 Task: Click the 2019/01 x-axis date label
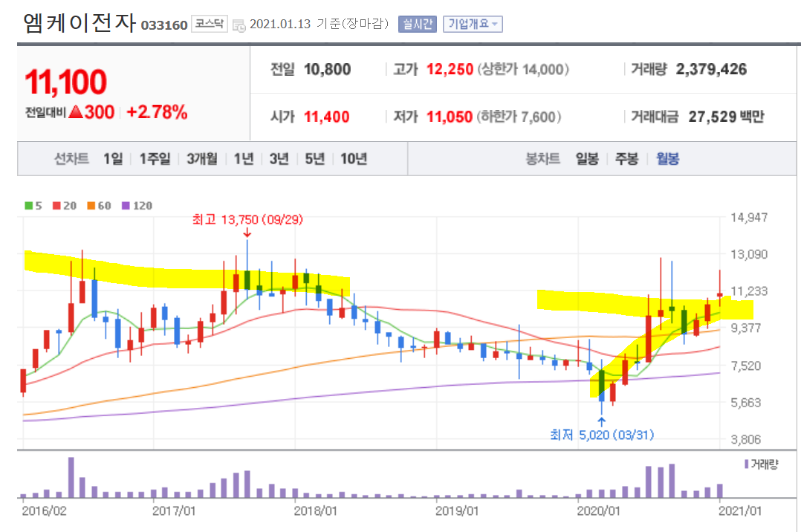pyautogui.click(x=457, y=511)
